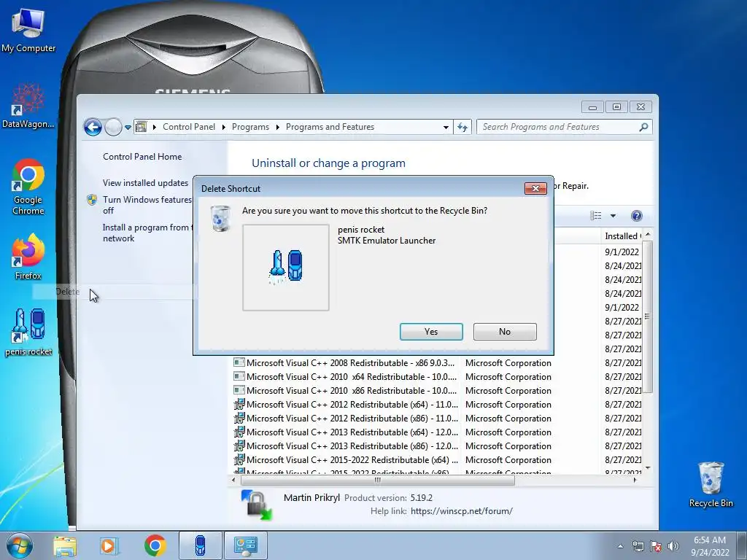
Task: Change the view using the view icon
Action: coord(595,216)
